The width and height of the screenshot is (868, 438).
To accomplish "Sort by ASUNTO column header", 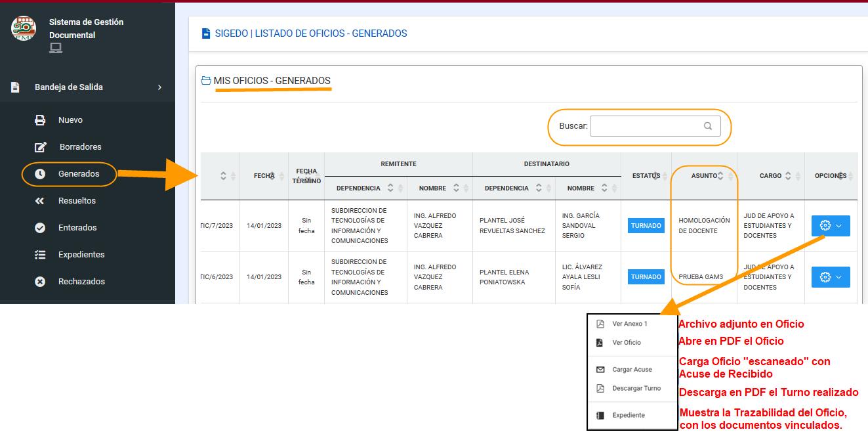I will click(x=704, y=176).
